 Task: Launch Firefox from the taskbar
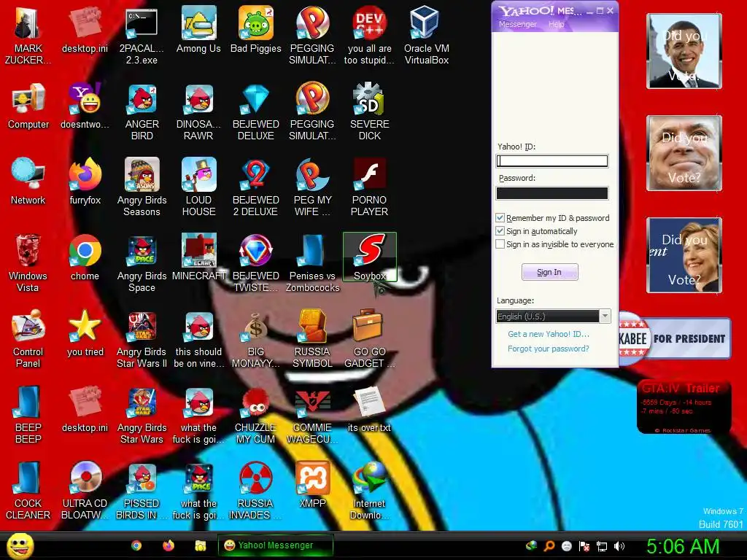tap(169, 545)
